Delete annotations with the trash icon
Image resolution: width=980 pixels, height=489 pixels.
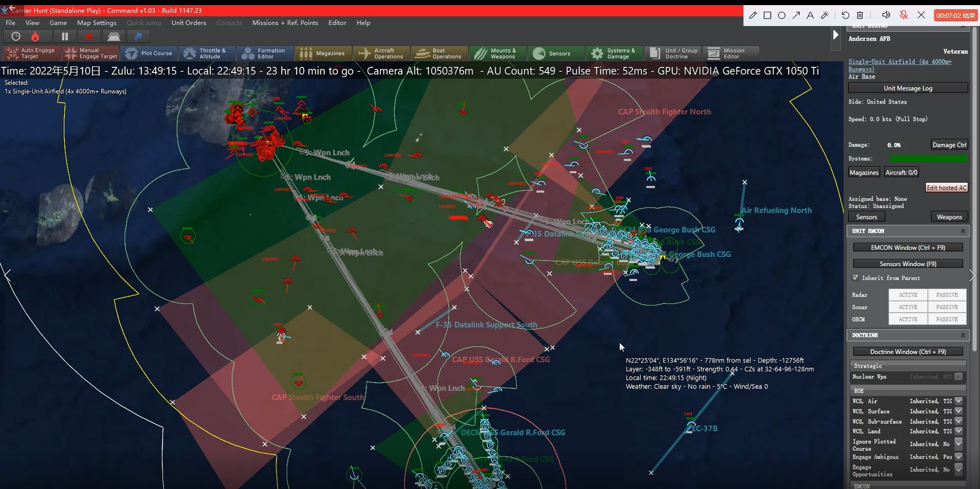click(x=860, y=15)
